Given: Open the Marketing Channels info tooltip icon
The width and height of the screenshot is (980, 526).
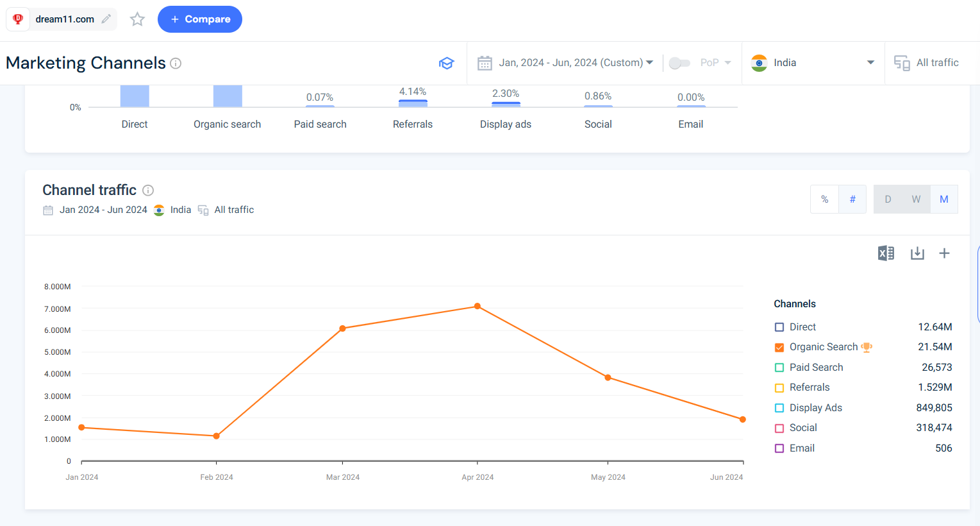Looking at the screenshot, I should (x=176, y=64).
